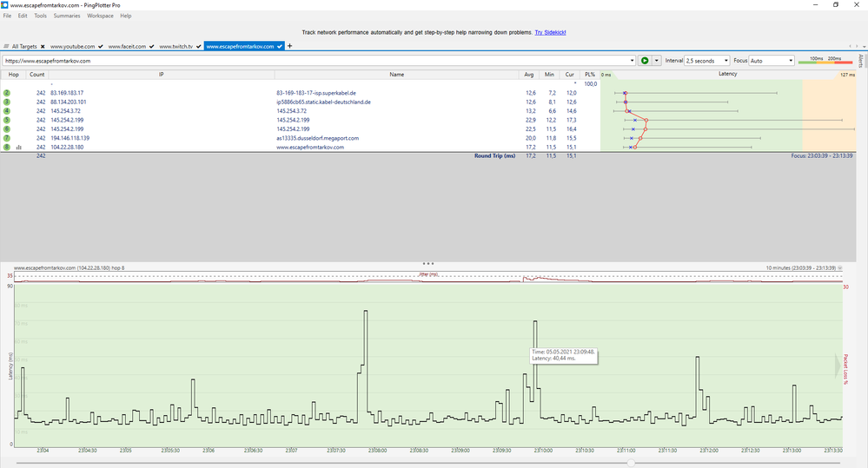Click the timeline slider handle at bottom

631,463
